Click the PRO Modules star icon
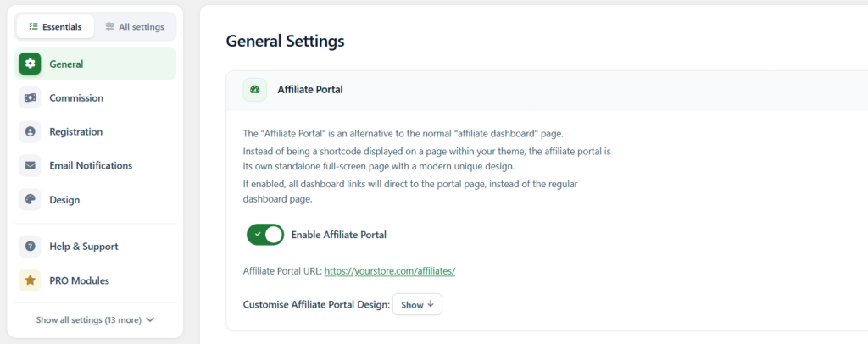This screenshot has width=868, height=344. tap(30, 280)
